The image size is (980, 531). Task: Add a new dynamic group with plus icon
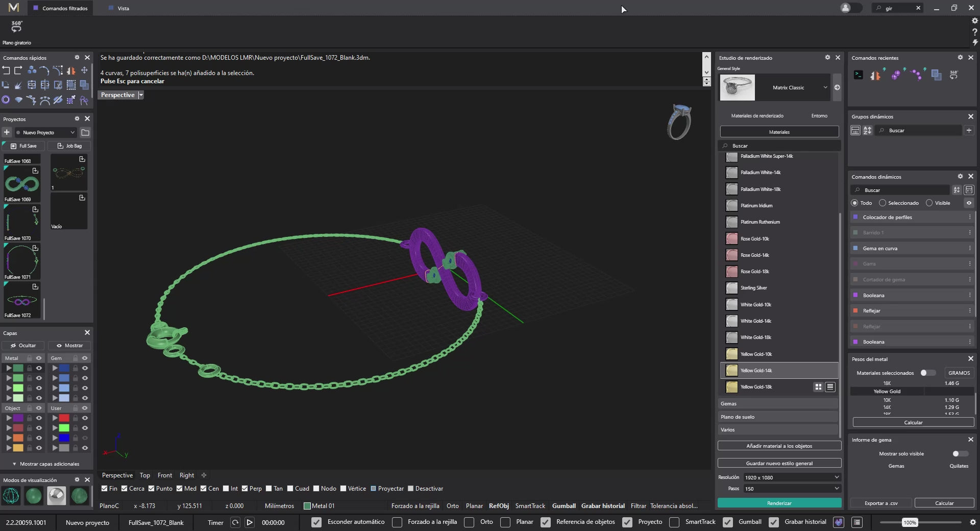(969, 131)
